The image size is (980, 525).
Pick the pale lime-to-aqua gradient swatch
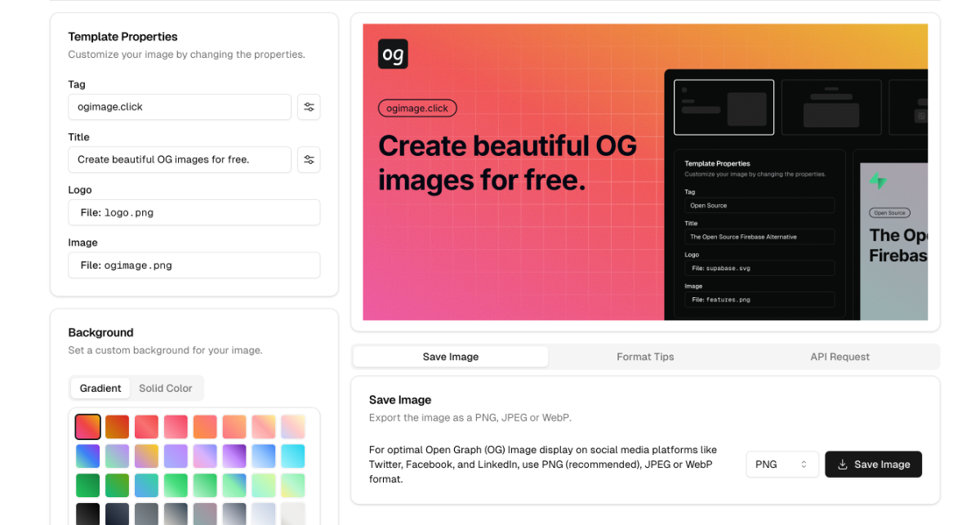coord(264,485)
